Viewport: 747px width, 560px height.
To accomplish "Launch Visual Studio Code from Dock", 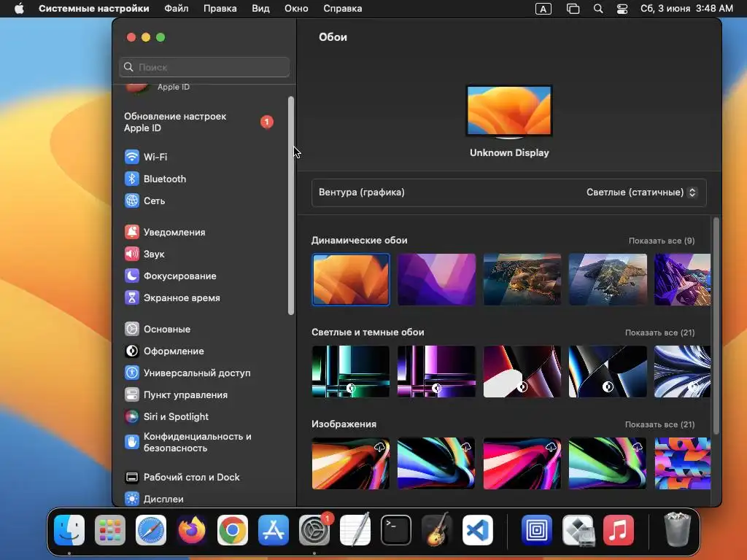I will (x=478, y=530).
